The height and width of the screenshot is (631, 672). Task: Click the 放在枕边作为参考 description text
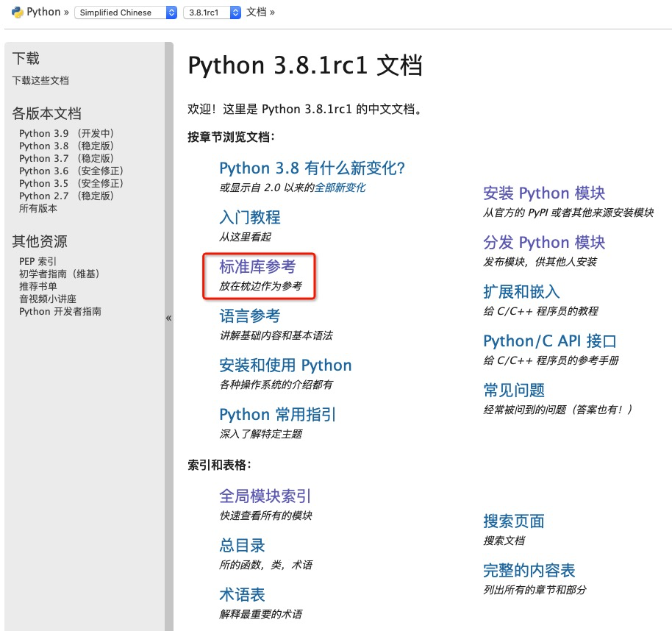tap(260, 286)
